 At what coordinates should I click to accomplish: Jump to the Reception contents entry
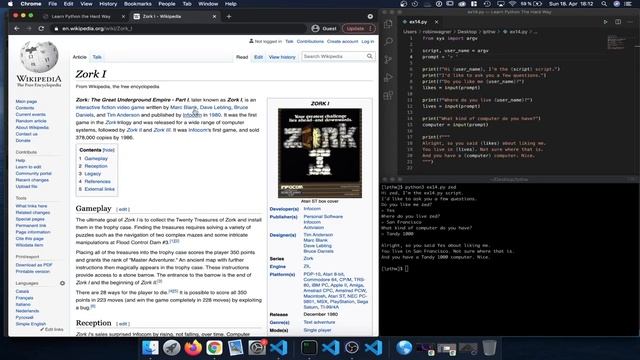(96, 166)
